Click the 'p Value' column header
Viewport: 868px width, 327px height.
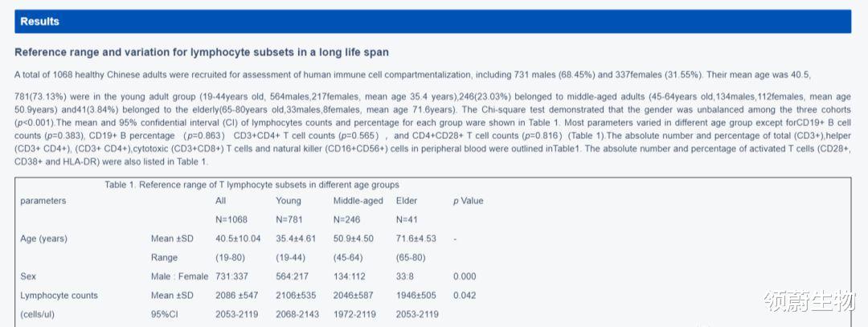coord(468,201)
